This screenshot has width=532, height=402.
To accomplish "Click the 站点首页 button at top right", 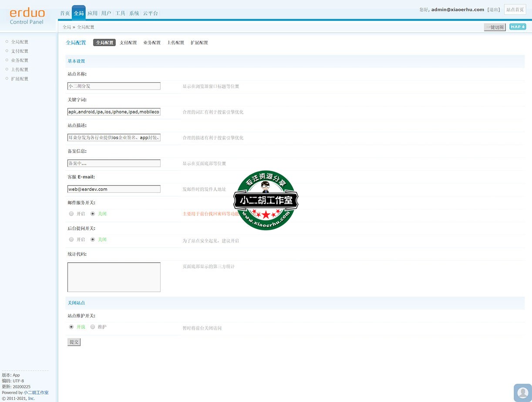I will click(x=515, y=10).
